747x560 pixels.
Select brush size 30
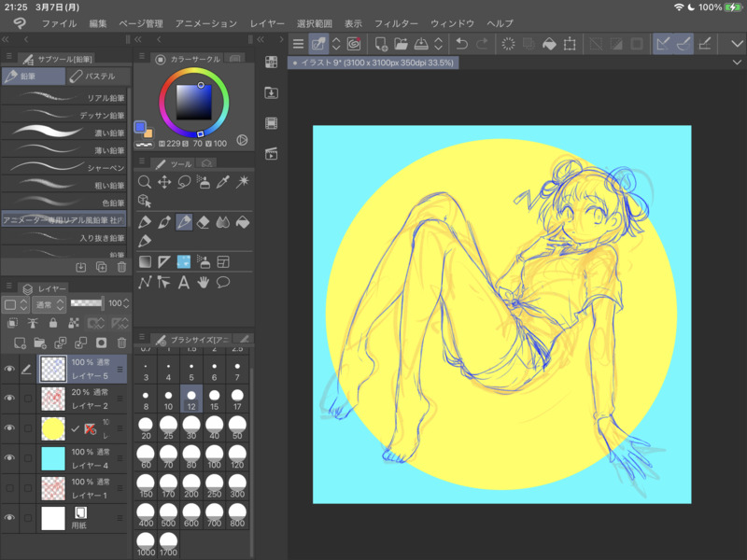[192, 430]
